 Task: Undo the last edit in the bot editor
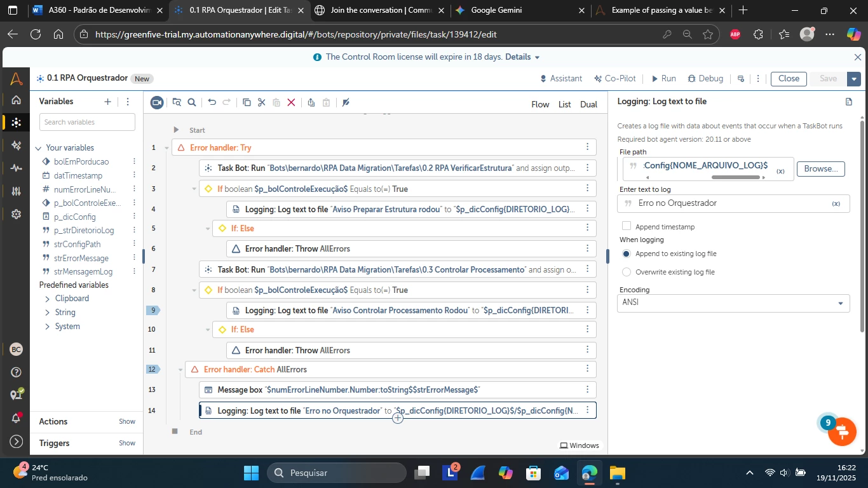[212, 102]
